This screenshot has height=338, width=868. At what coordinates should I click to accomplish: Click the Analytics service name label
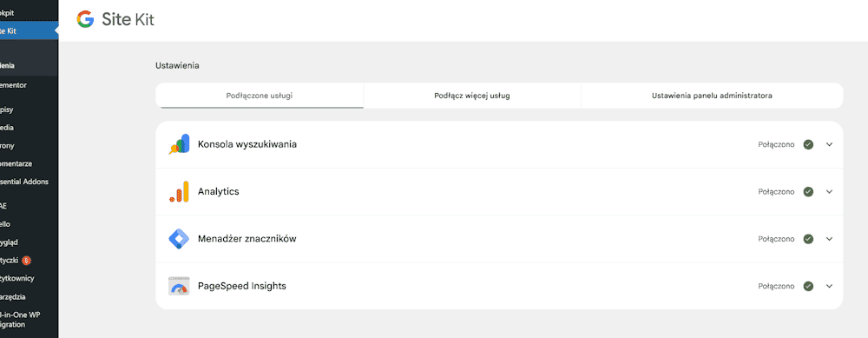[218, 191]
